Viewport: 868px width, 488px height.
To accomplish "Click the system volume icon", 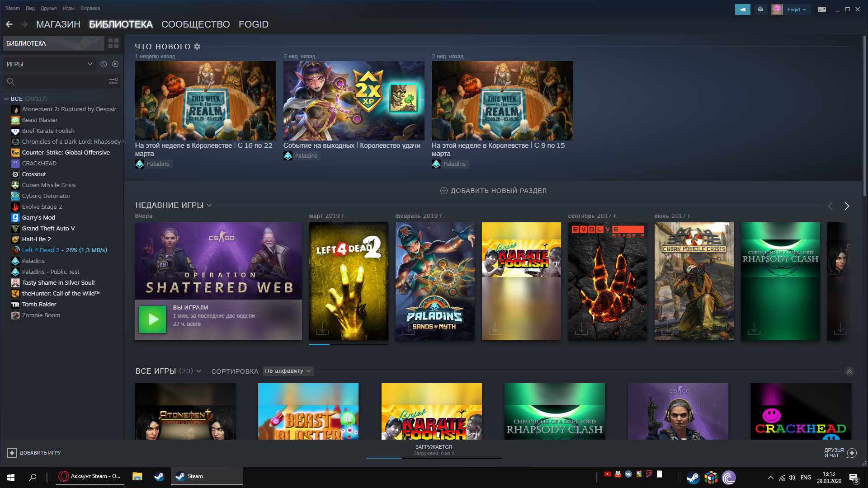I will [792, 478].
